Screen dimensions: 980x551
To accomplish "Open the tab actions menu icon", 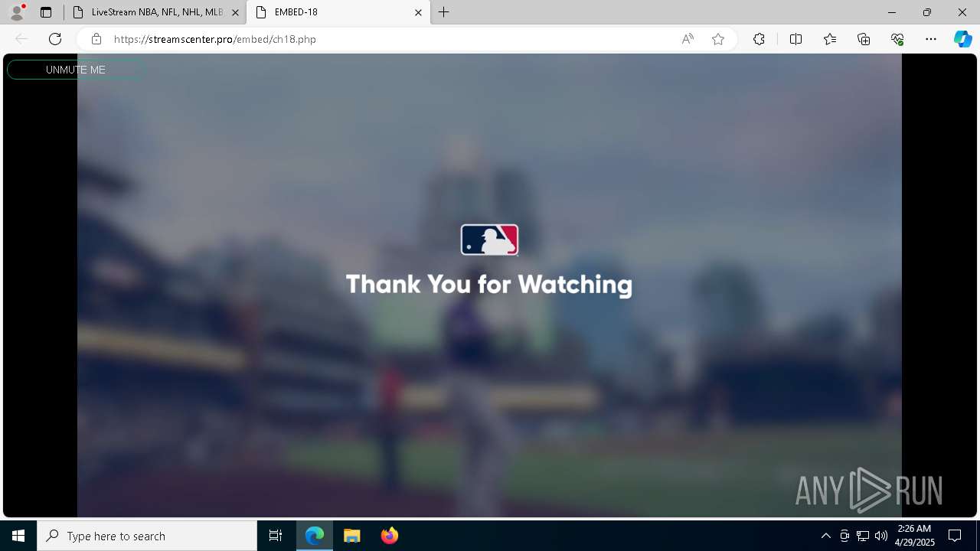I will click(x=46, y=12).
